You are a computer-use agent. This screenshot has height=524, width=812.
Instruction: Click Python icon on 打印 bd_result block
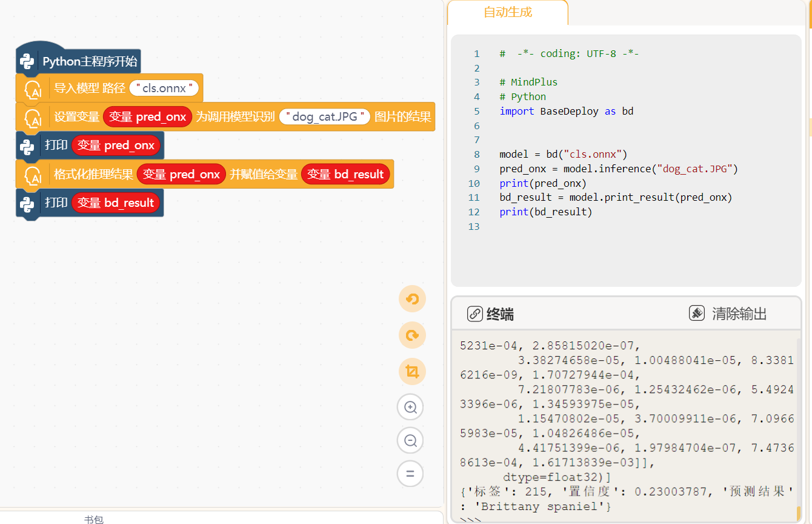27,204
